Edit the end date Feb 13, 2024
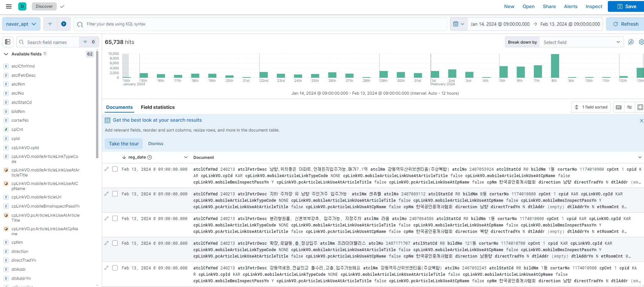The width and height of the screenshot is (644, 287). [x=570, y=24]
